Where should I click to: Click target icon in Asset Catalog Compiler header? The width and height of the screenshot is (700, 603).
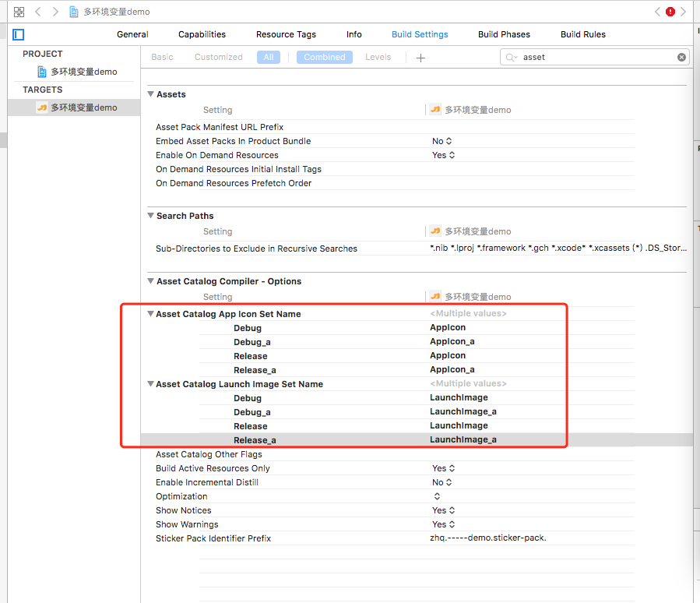click(x=434, y=296)
